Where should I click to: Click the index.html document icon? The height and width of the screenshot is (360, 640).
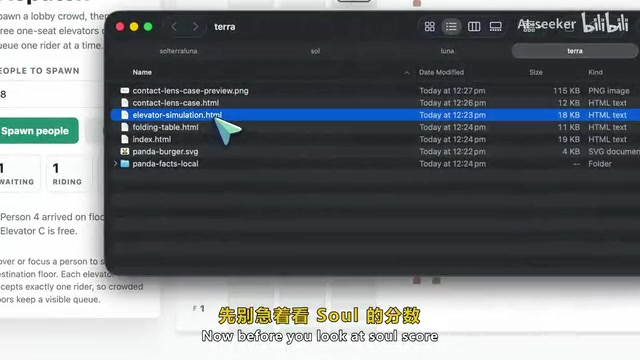tap(125, 139)
